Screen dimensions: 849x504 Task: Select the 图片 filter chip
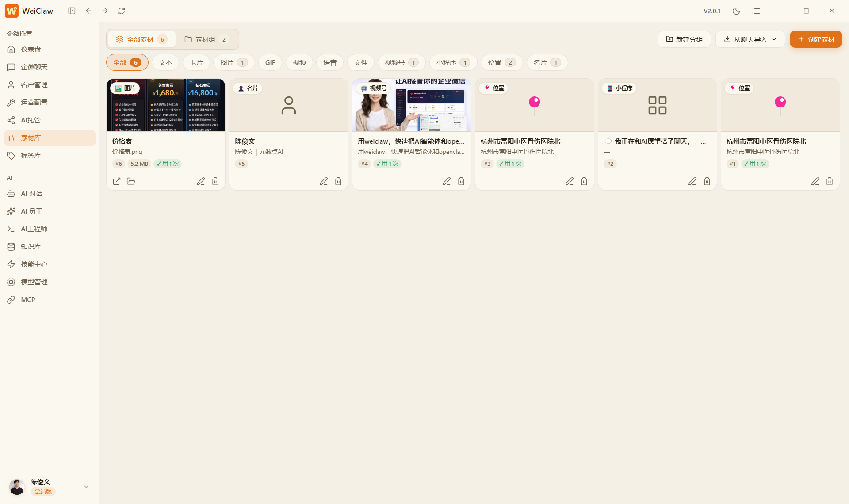click(x=233, y=62)
